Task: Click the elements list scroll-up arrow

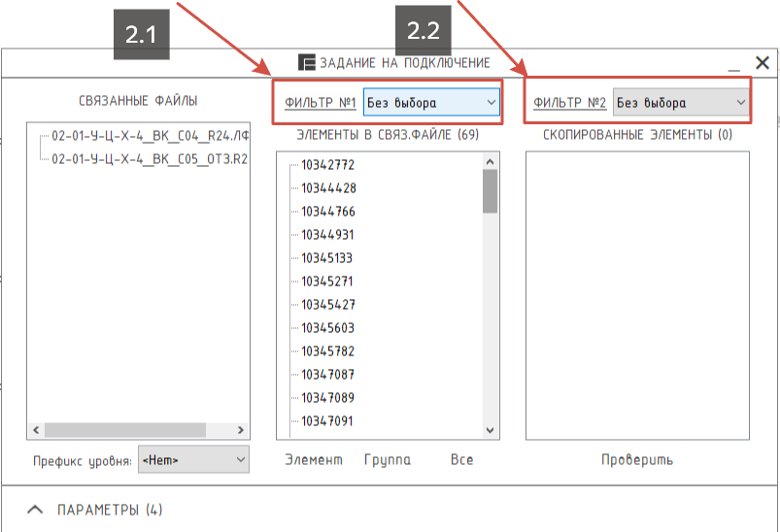Action: coord(490,161)
